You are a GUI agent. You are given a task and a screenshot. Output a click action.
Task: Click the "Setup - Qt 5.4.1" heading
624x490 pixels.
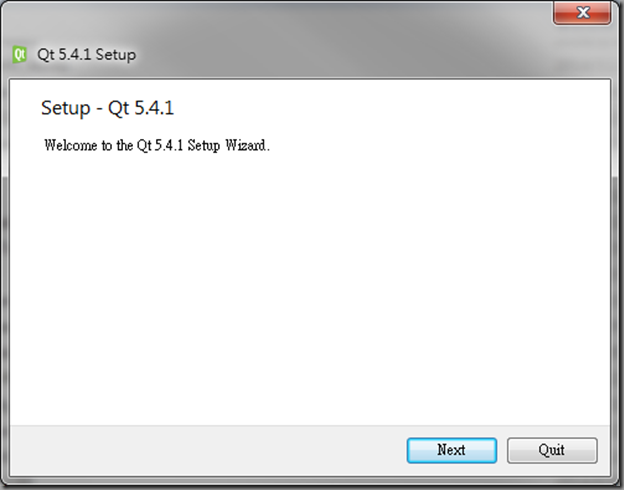pyautogui.click(x=107, y=108)
